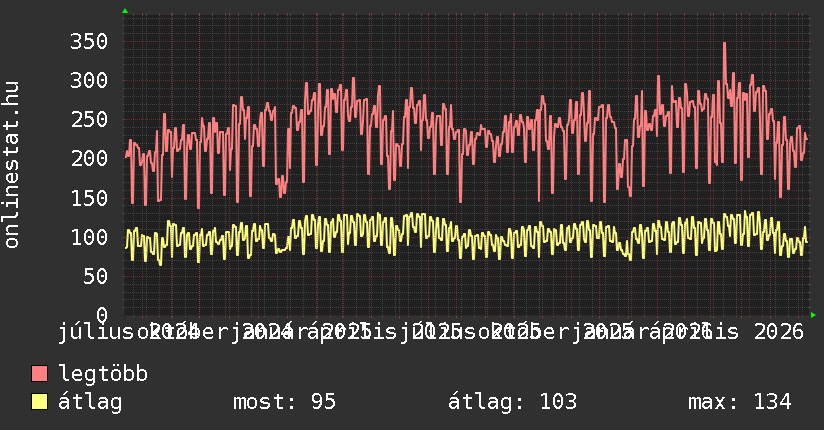Click the onlinestat.hu vertical axis title
This screenshot has height=430, width=824.
[11, 165]
